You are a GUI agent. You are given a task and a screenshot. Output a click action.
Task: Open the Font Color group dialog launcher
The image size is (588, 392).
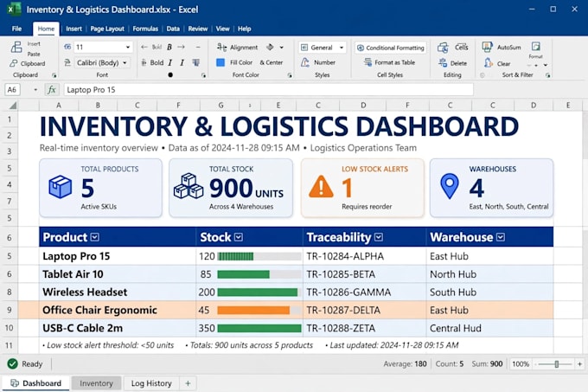290,75
